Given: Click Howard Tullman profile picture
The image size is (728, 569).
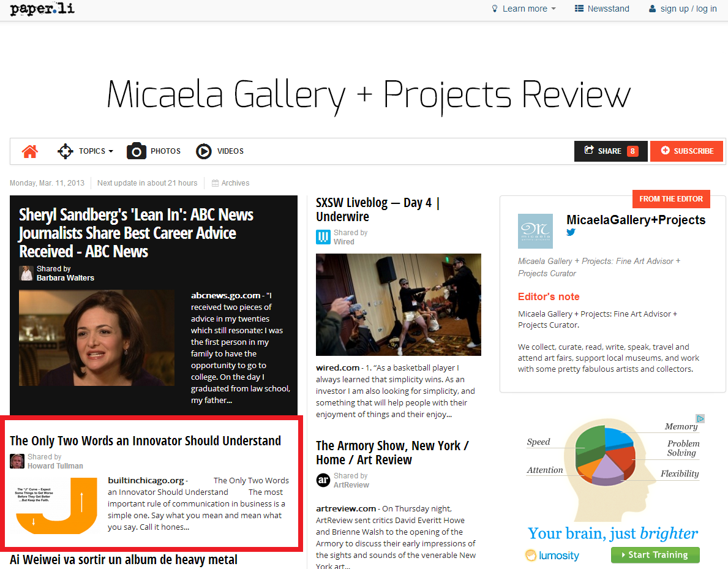Looking at the screenshot, I should tap(17, 461).
